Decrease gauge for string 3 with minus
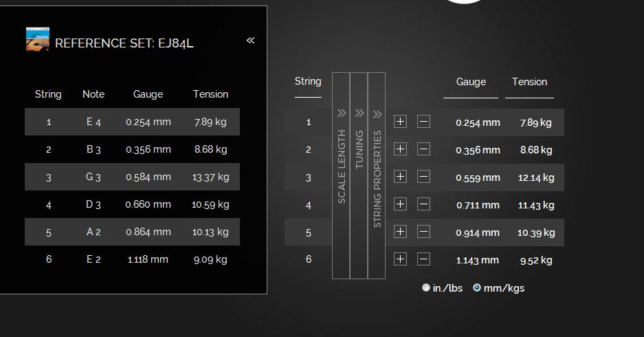Image resolution: width=644 pixels, height=337 pixels. point(423,176)
